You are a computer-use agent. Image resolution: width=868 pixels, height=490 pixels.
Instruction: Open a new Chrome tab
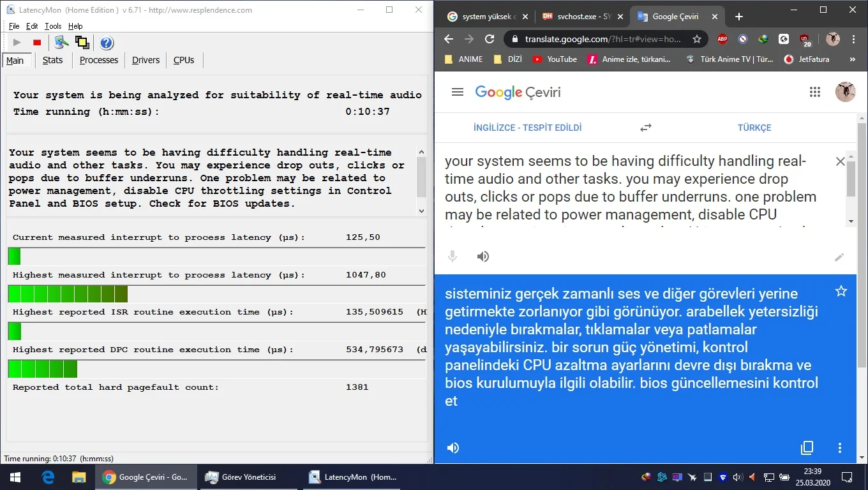[738, 17]
